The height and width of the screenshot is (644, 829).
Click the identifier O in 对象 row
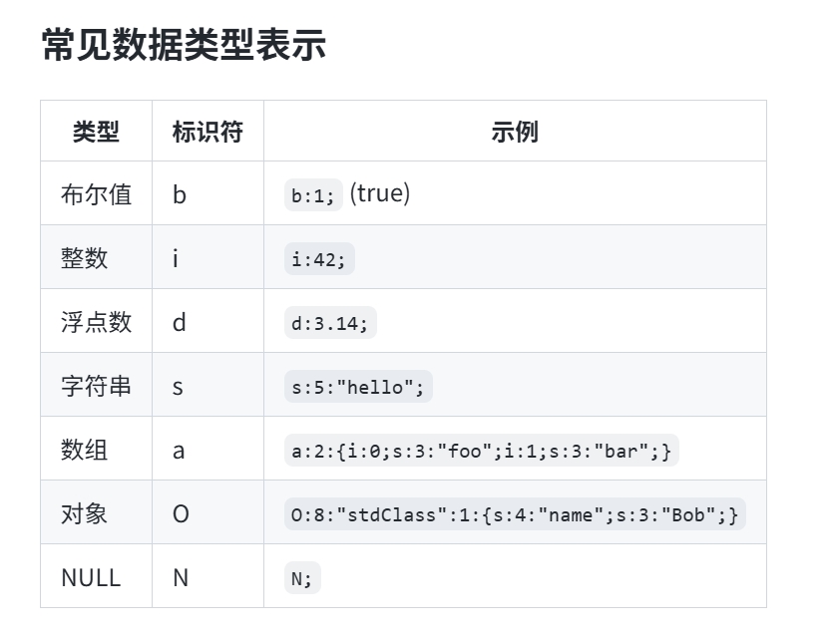pos(181,514)
